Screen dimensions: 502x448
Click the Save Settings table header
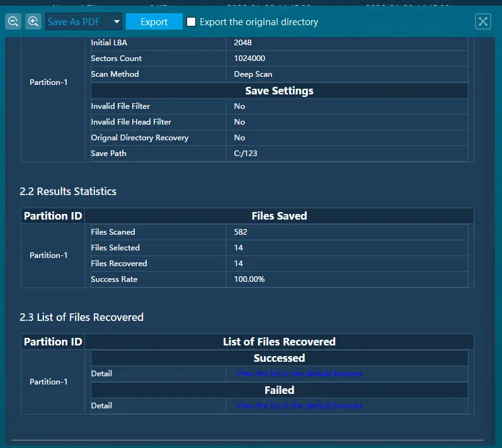coord(279,91)
